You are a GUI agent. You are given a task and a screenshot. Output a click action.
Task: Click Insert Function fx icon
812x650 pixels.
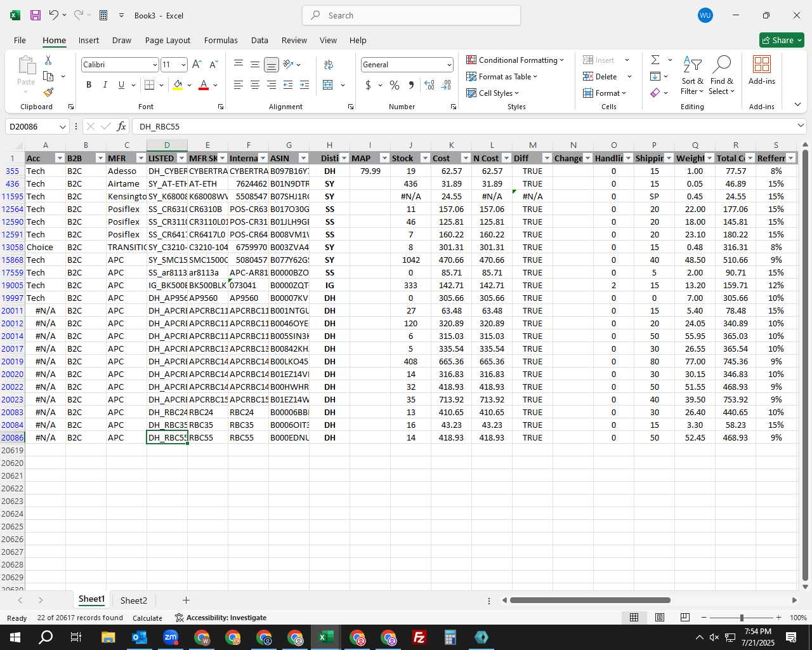click(x=121, y=126)
